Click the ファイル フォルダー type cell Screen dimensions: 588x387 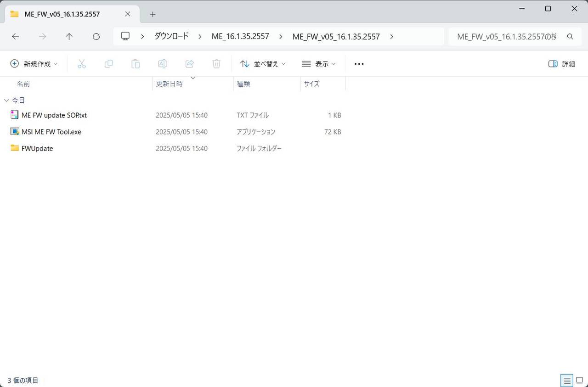(x=259, y=148)
